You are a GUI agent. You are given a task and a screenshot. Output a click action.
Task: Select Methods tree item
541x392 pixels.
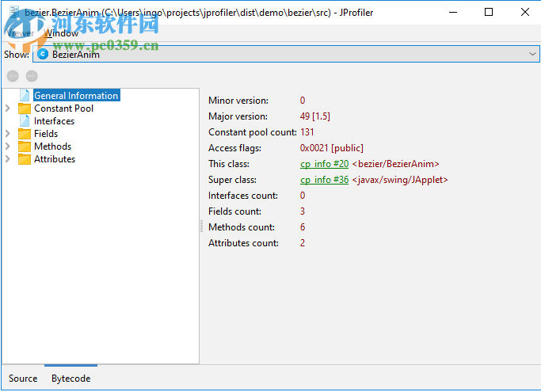(x=53, y=147)
